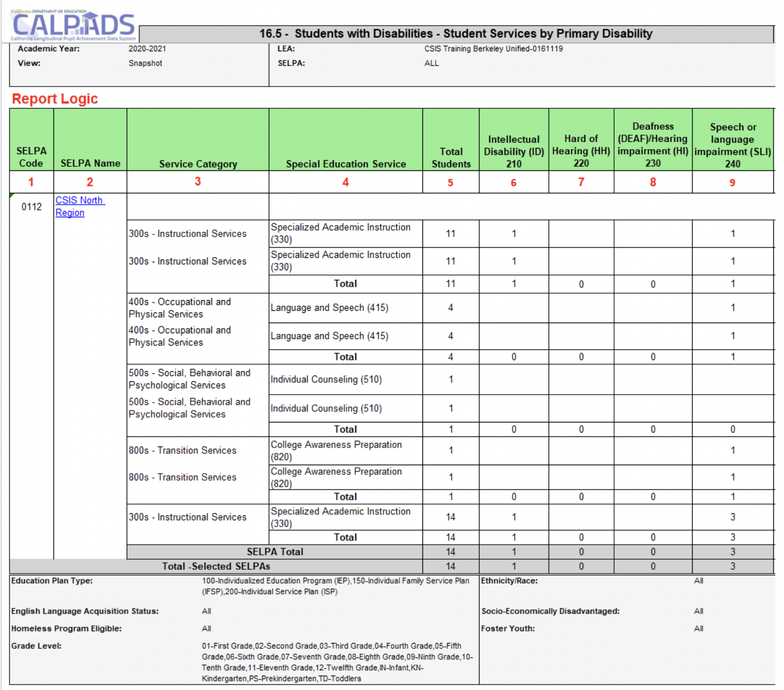Click the Homeless Program Eligible label
Image resolution: width=784 pixels, height=690 pixels.
(66, 629)
